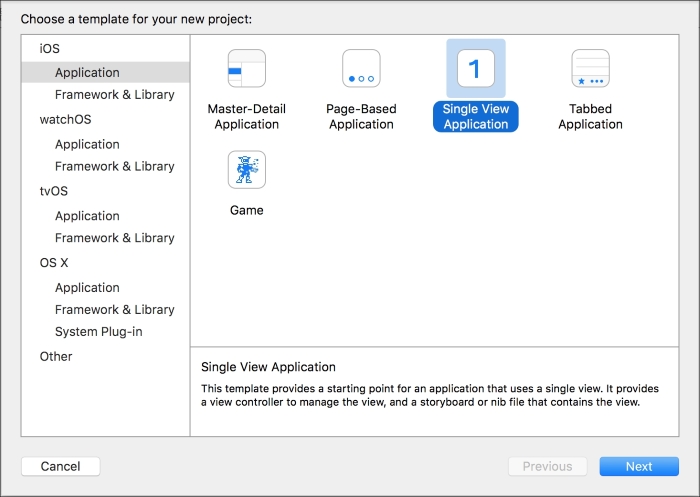Pick the Single View Application icon

click(x=476, y=68)
